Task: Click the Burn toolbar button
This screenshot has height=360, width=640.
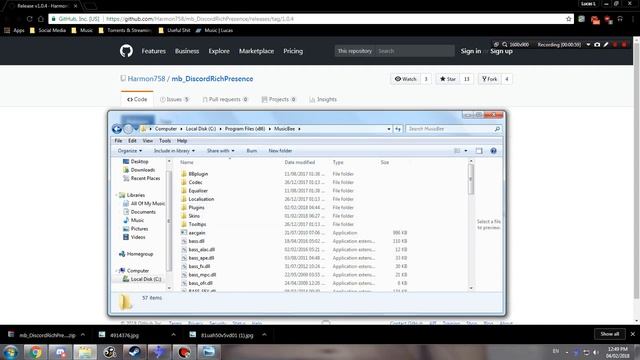Action: (x=252, y=151)
